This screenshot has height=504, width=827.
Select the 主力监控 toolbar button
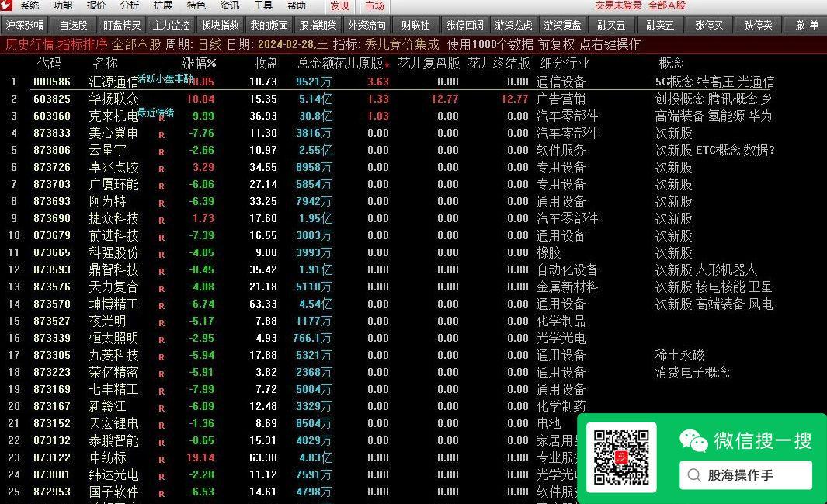171,25
